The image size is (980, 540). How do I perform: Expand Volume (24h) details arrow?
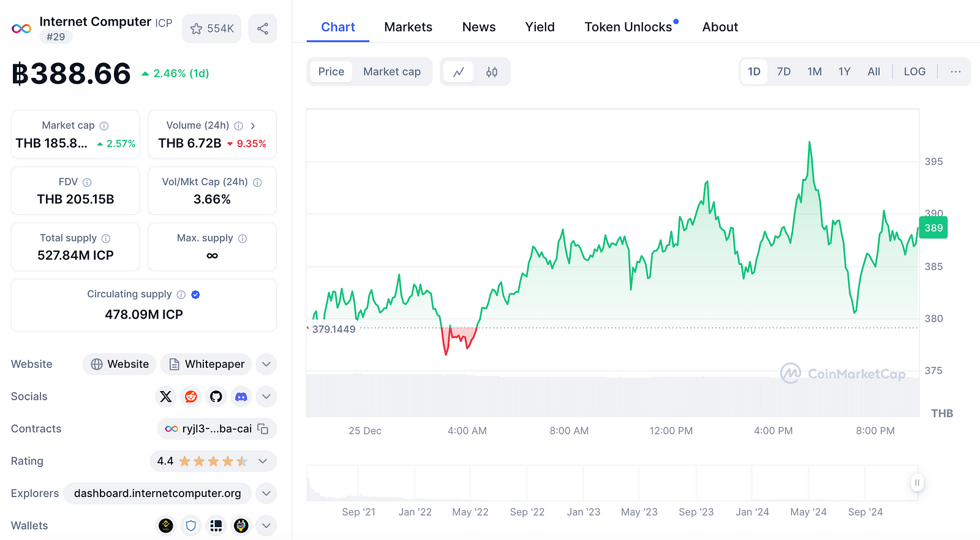coord(253,126)
